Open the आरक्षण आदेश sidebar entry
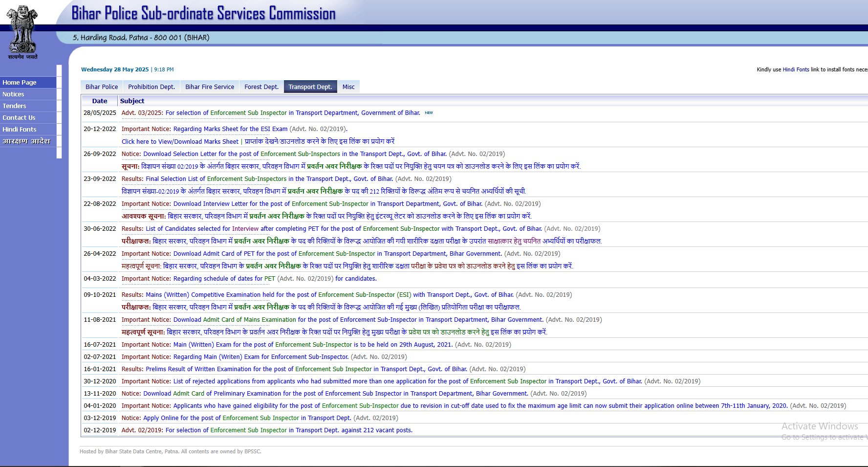The height and width of the screenshot is (467, 868). (26, 141)
